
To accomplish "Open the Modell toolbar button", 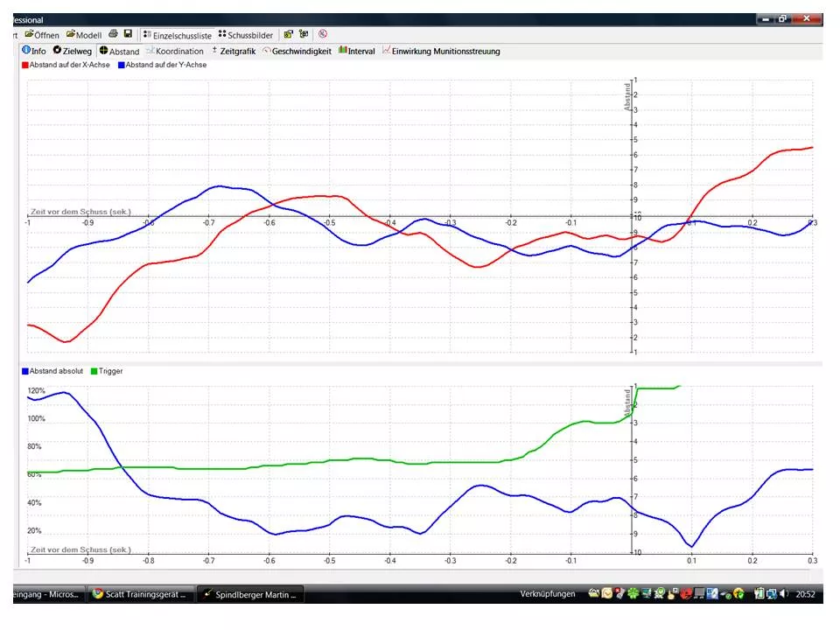I will pos(83,35).
